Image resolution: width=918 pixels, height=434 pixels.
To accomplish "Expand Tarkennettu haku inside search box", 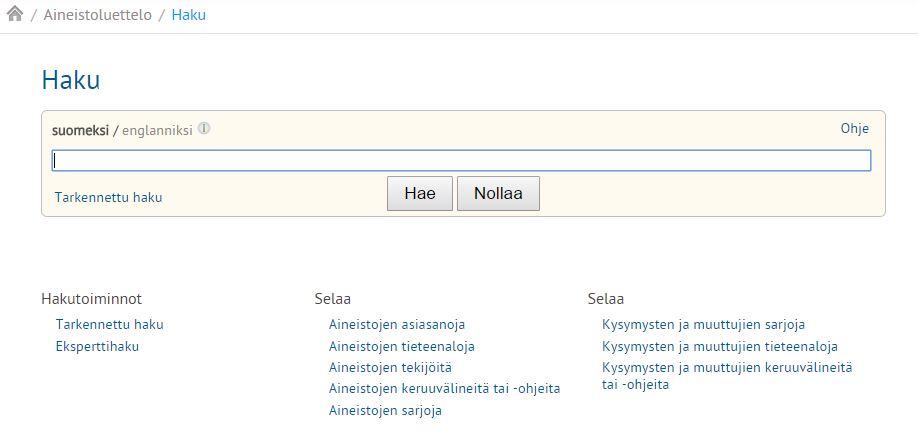I will pos(108,197).
